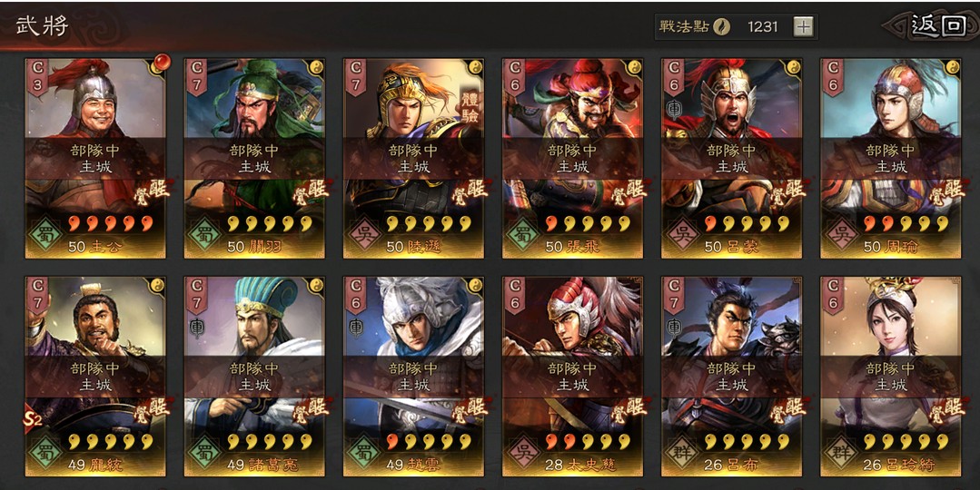Select the 呂玲綺 general portrait

click(891, 377)
